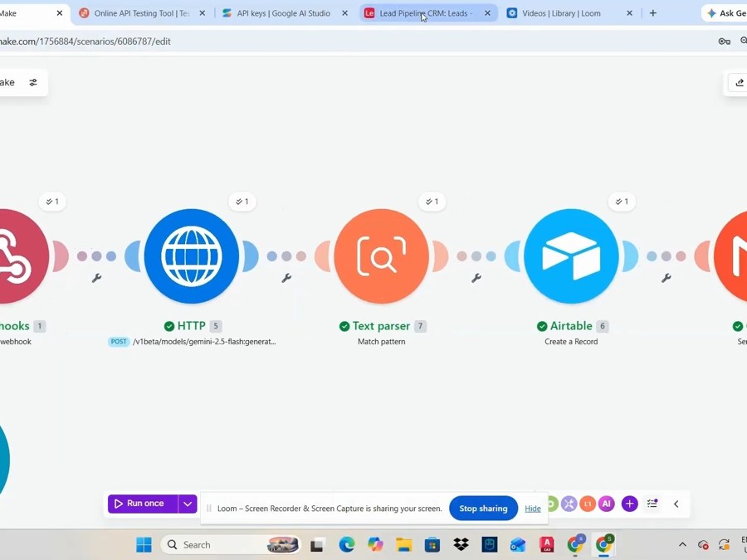Click 'Match pattern' text under Text parser
The image size is (747, 560).
(382, 342)
